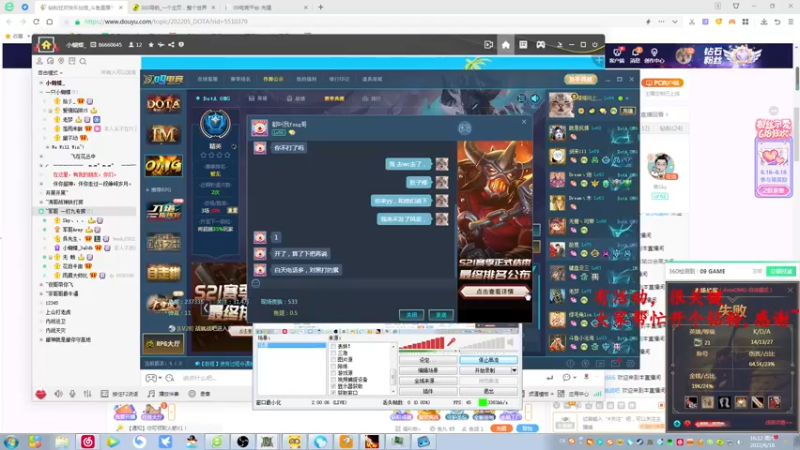The height and width of the screenshot is (450, 800).
Task: Toggle the 游戏源 source checkbox in OBS
Action: pyautogui.click(x=333, y=373)
